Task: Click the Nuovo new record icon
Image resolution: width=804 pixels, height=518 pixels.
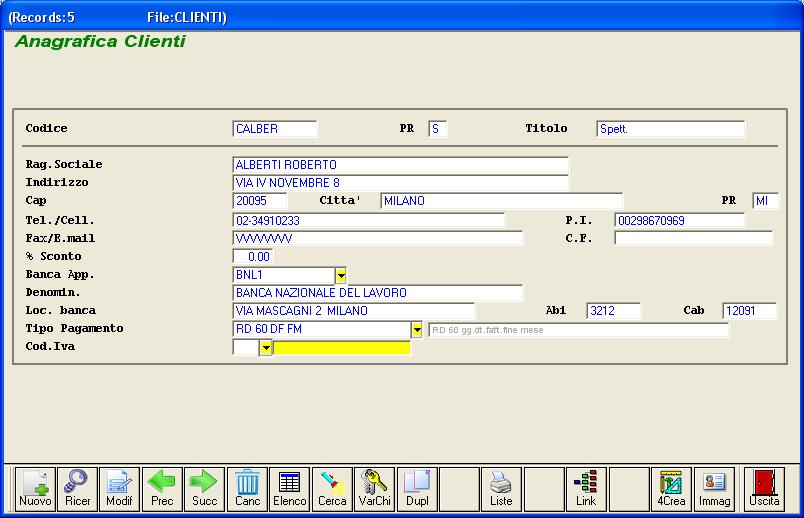Action: tap(35, 489)
